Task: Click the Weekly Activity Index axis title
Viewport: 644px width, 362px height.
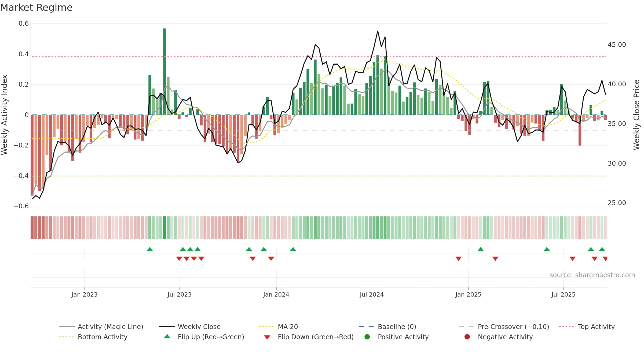Action: click(5, 115)
